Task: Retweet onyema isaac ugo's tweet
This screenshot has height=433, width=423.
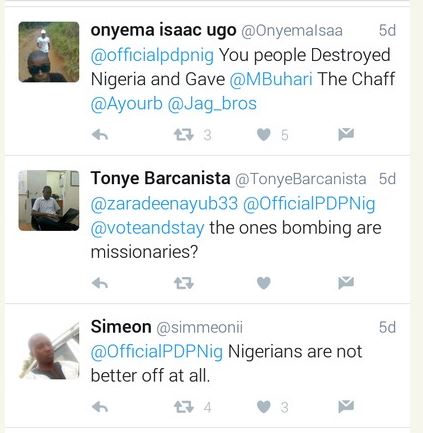Action: tap(184, 135)
